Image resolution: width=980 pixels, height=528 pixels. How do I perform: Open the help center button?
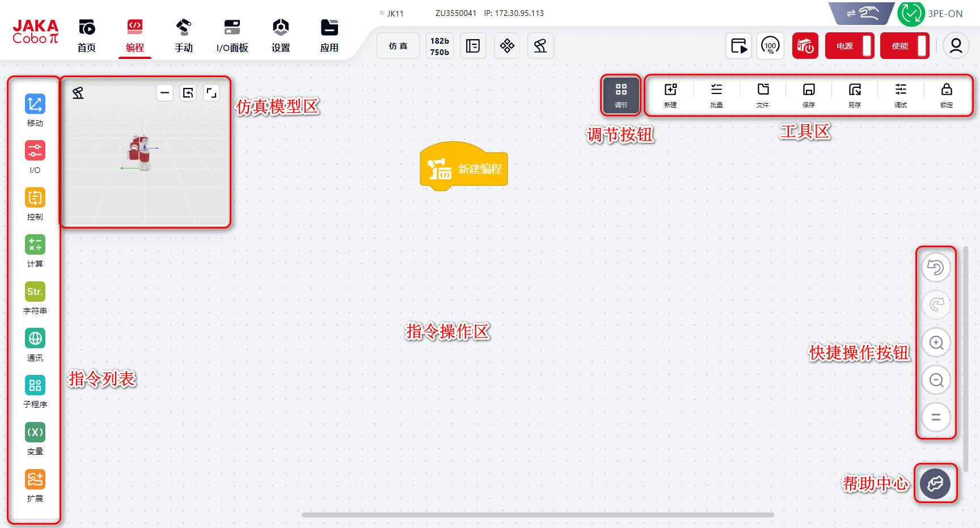click(935, 484)
